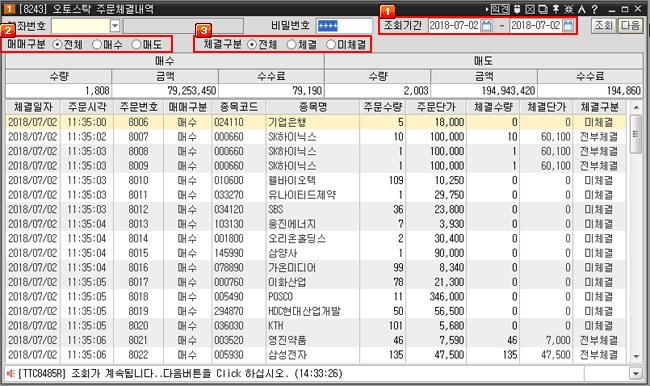Select the 매수 radio button

pos(97,44)
